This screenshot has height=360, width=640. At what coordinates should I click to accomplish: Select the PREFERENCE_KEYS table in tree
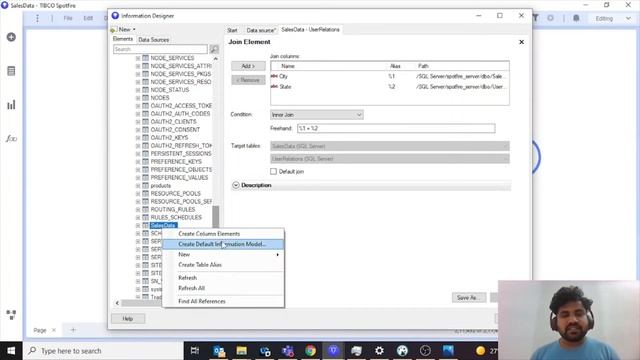pos(176,162)
